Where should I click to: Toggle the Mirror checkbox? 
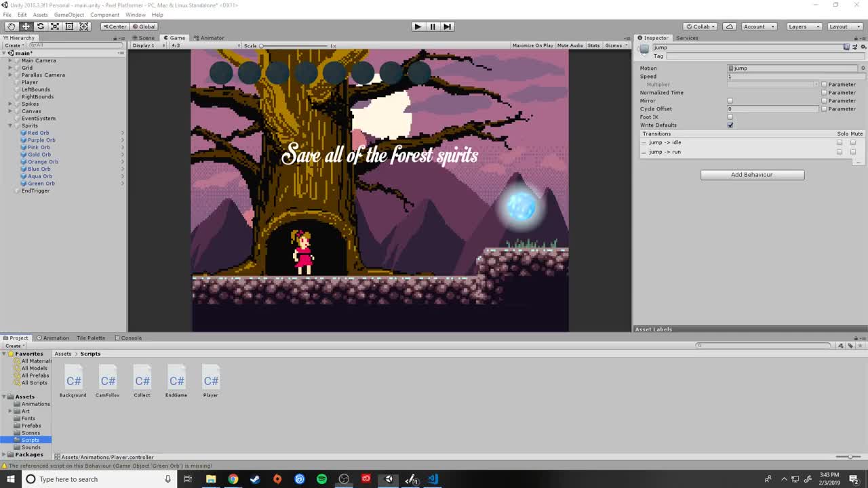coord(730,100)
